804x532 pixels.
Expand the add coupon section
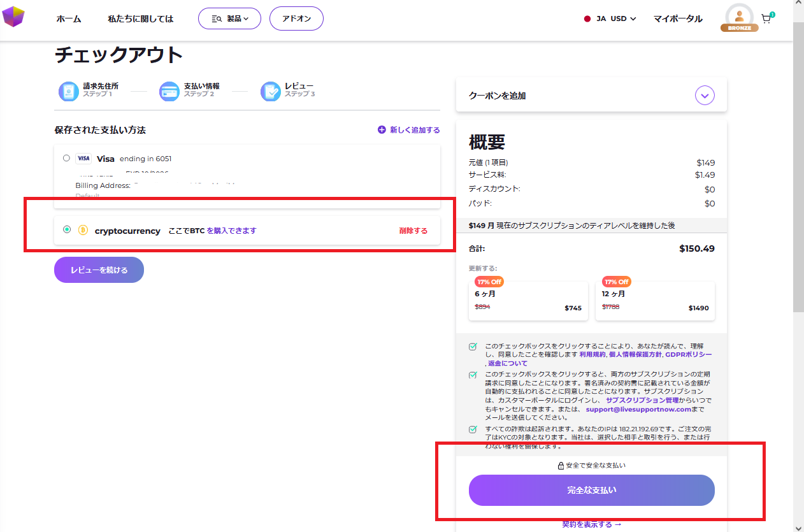pyautogui.click(x=704, y=96)
